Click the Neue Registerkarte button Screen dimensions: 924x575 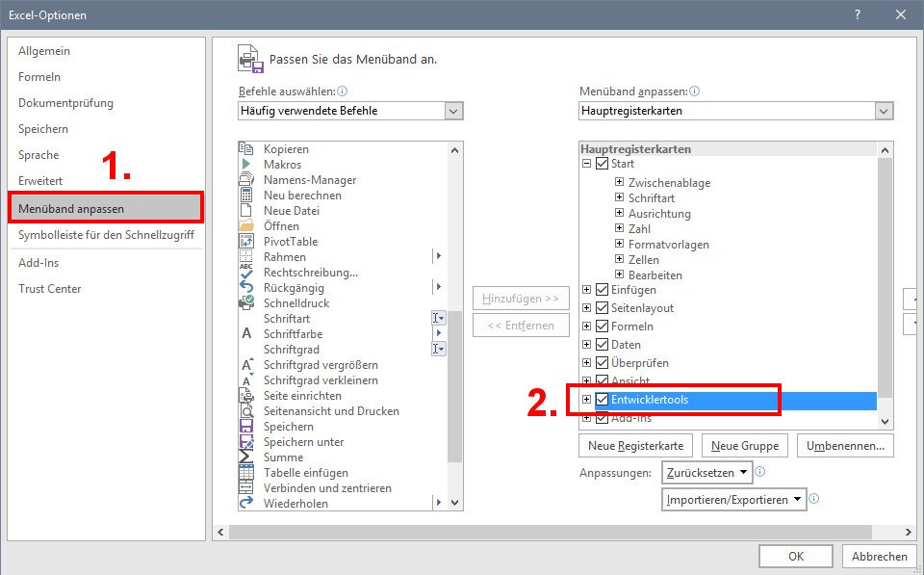pos(636,446)
